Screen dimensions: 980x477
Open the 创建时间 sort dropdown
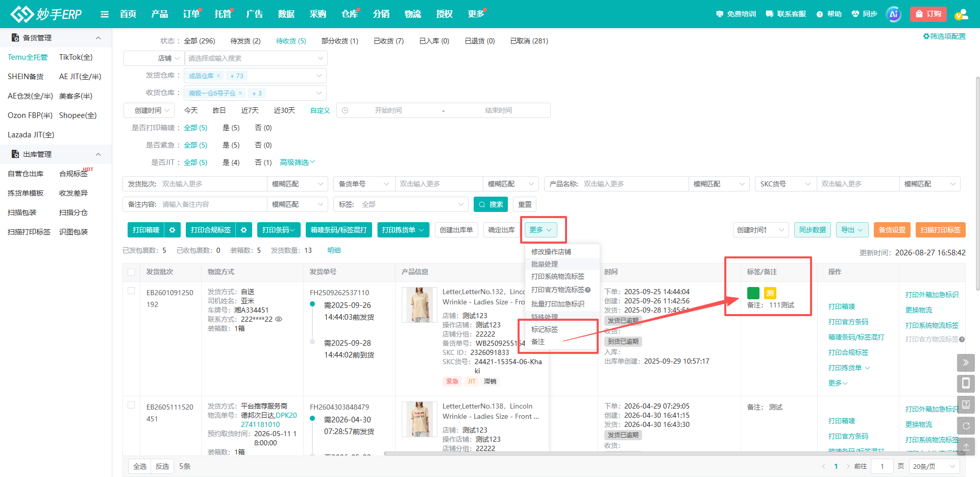click(761, 230)
